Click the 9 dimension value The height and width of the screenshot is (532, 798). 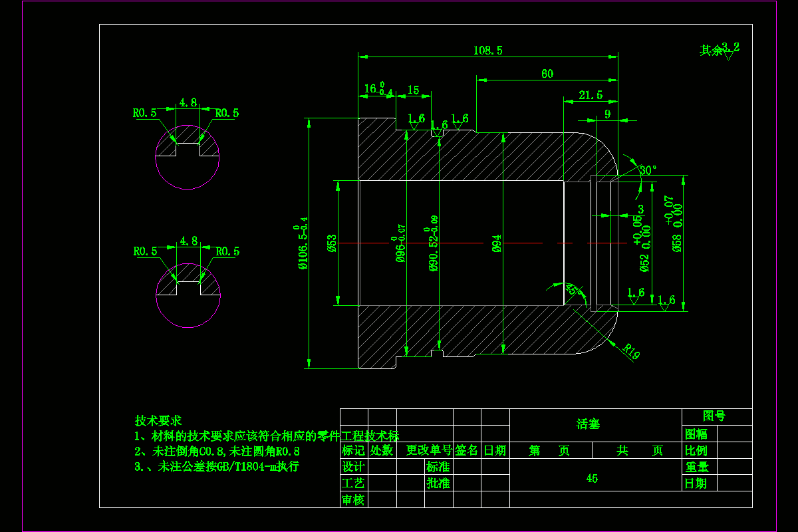pyautogui.click(x=607, y=114)
